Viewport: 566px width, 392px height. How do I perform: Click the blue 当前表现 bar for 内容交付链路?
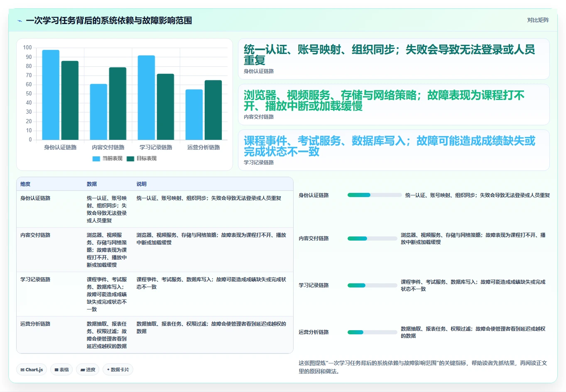click(x=98, y=112)
